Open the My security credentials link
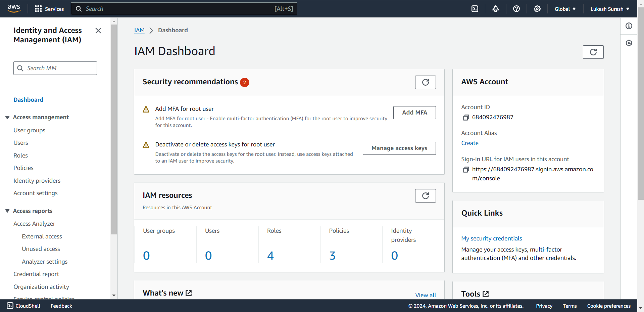The width and height of the screenshot is (644, 312). [491, 238]
